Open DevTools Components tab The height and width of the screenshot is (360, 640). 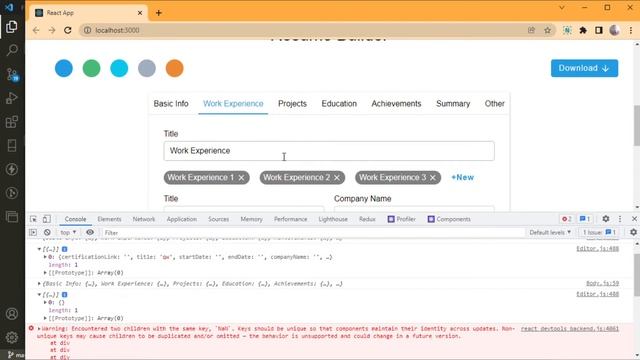click(x=449, y=219)
